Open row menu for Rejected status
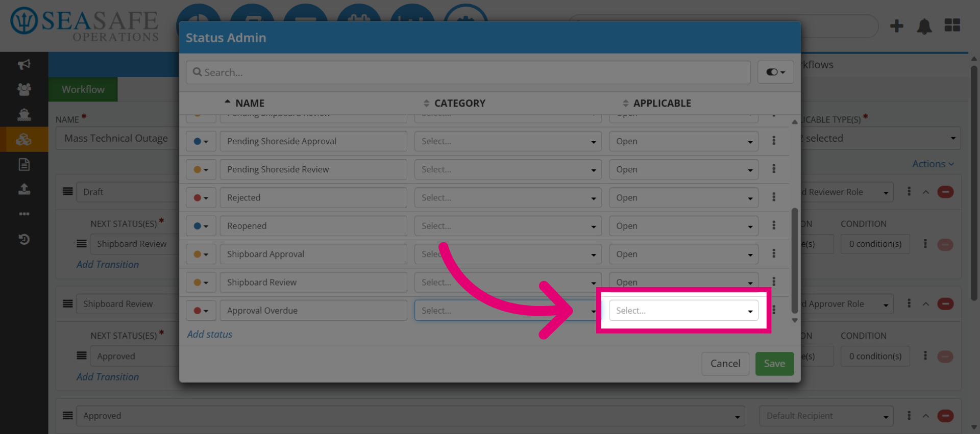Screen dimensions: 980x434 774,197
